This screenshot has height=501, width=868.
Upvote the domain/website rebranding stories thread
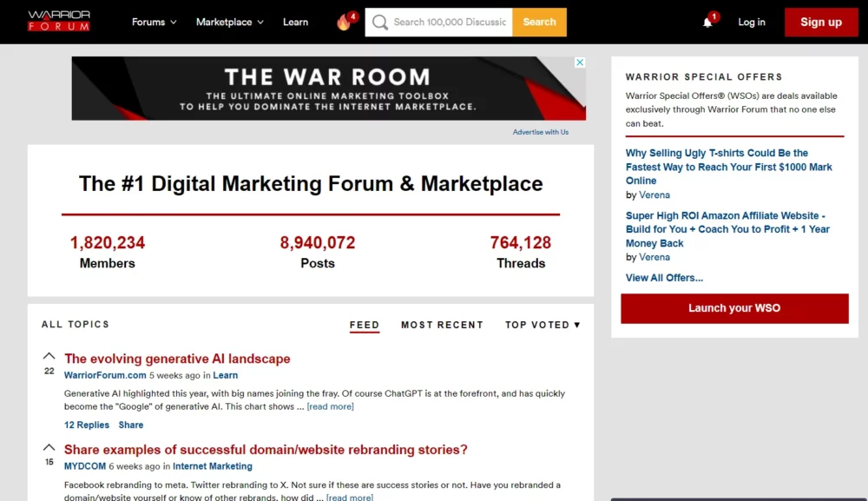pos(49,447)
